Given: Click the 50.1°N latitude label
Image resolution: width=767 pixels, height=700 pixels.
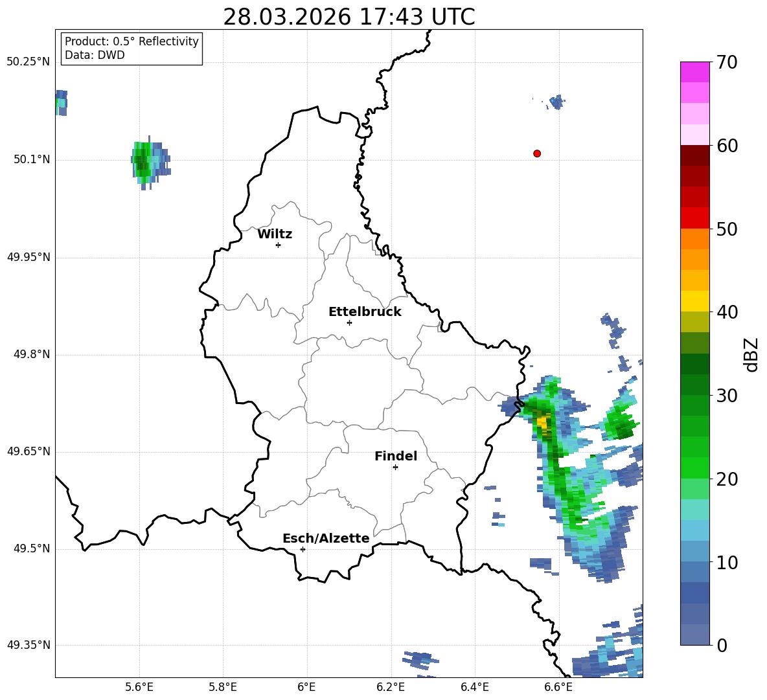Looking at the screenshot, I should (32, 159).
